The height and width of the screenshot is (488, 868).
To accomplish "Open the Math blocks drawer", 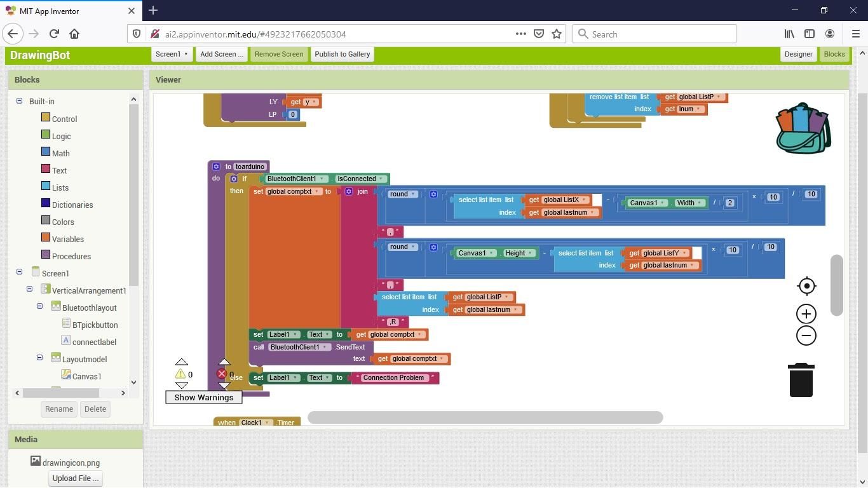I will 60,153.
